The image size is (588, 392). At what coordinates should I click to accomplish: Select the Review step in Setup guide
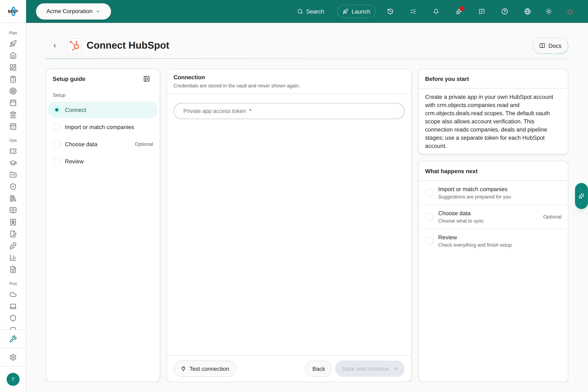tap(103, 161)
